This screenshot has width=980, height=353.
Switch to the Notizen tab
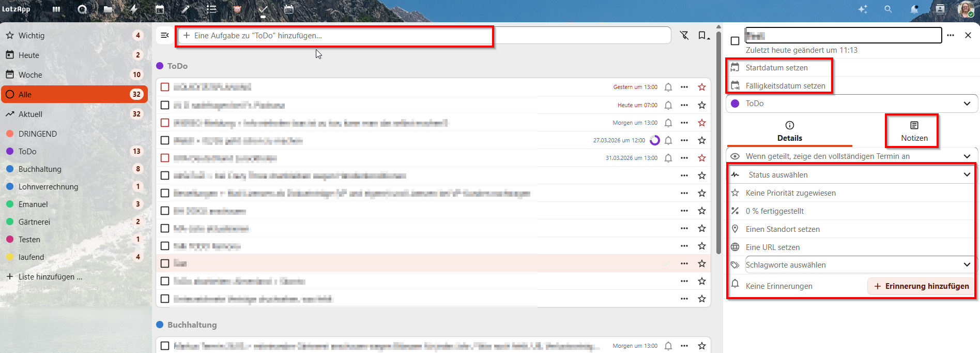[x=914, y=131]
